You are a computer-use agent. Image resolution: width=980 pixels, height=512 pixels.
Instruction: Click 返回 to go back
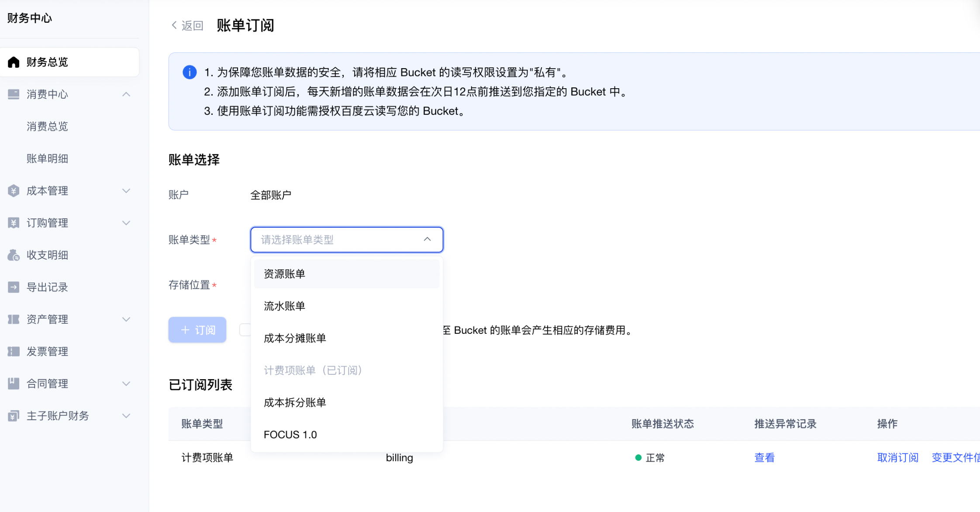(x=192, y=25)
